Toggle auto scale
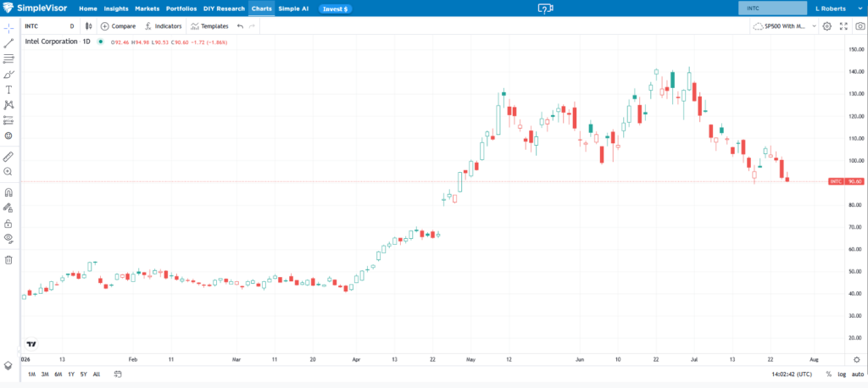This screenshot has height=388, width=868. [857, 374]
